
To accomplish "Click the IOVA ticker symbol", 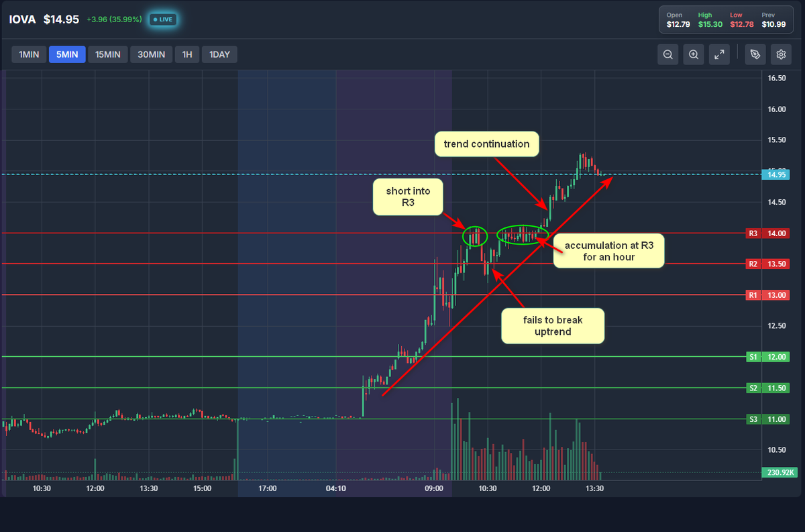I will [23, 19].
